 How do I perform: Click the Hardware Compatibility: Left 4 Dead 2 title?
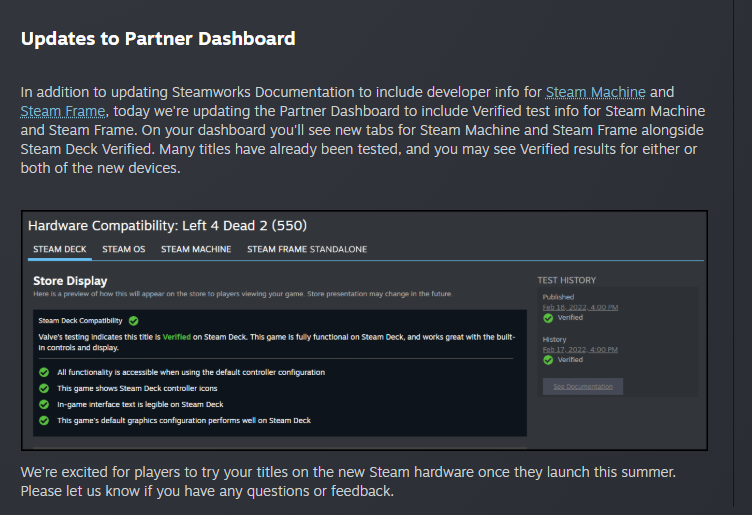(167, 225)
